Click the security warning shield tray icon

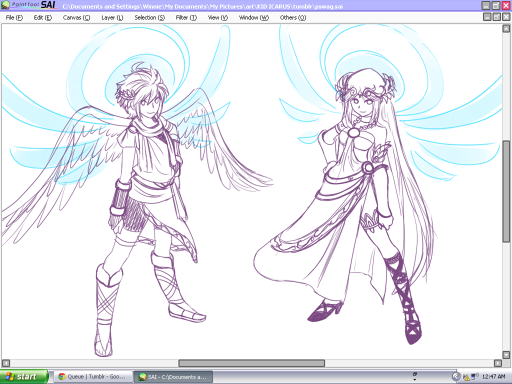coord(466,377)
